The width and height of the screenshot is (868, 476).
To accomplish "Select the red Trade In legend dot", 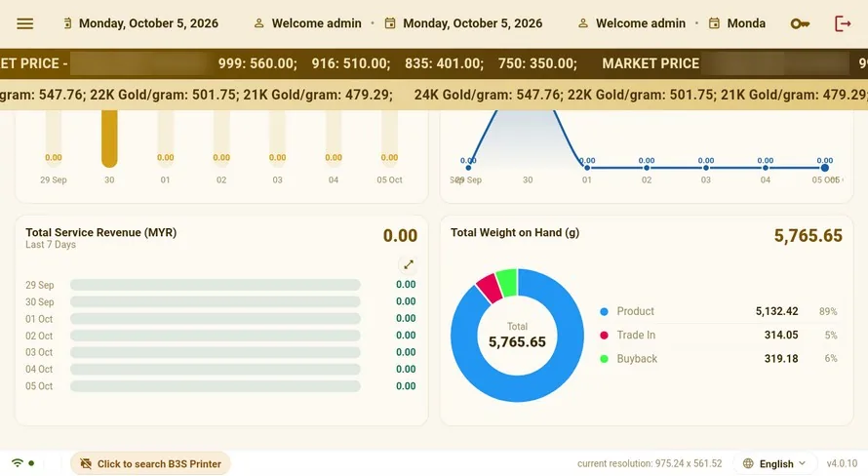I will tap(604, 335).
